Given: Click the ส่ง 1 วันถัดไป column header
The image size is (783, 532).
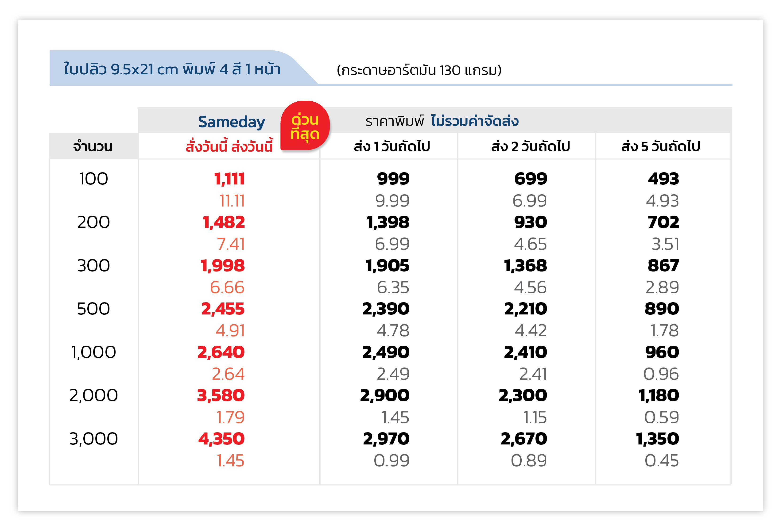Looking at the screenshot, I should tap(392, 146).
